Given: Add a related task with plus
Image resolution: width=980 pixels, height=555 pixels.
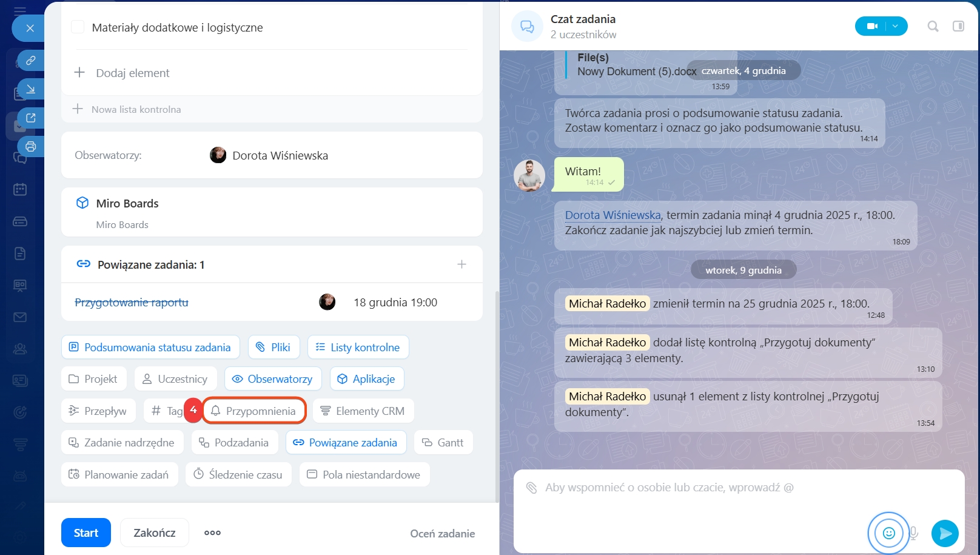Looking at the screenshot, I should pyautogui.click(x=461, y=264).
